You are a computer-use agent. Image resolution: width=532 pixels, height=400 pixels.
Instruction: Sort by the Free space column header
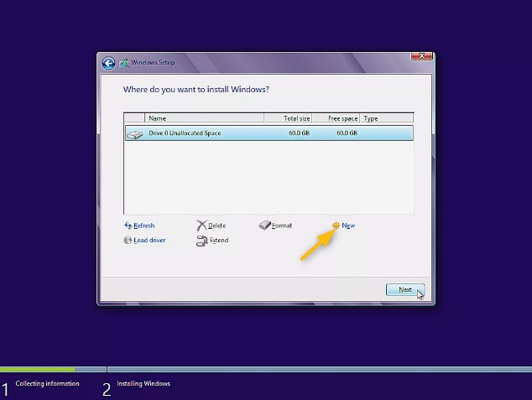336,118
